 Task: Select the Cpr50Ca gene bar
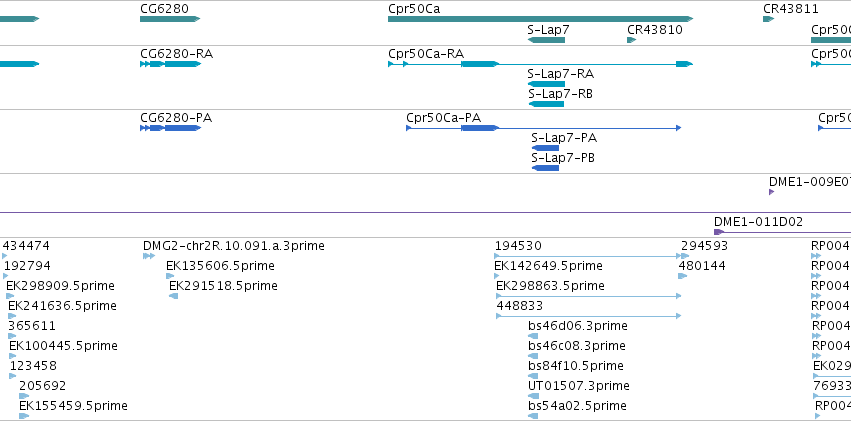coord(541,19)
